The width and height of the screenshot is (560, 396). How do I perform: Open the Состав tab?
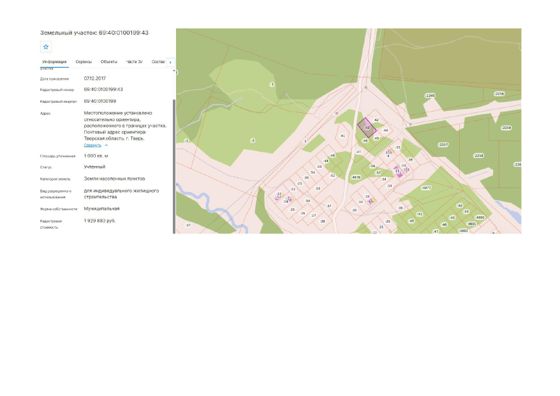pos(158,62)
